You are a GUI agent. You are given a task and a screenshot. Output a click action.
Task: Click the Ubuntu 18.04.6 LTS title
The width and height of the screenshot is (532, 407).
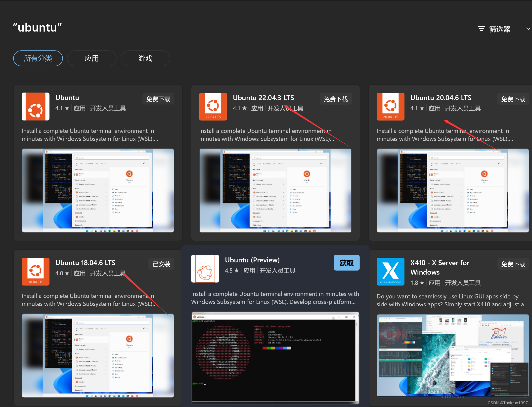tap(85, 263)
